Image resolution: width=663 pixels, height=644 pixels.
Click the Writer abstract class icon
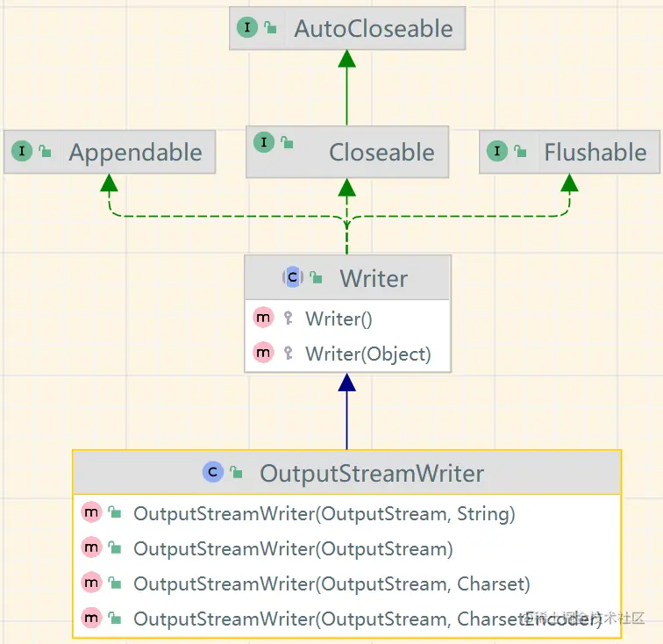click(293, 277)
